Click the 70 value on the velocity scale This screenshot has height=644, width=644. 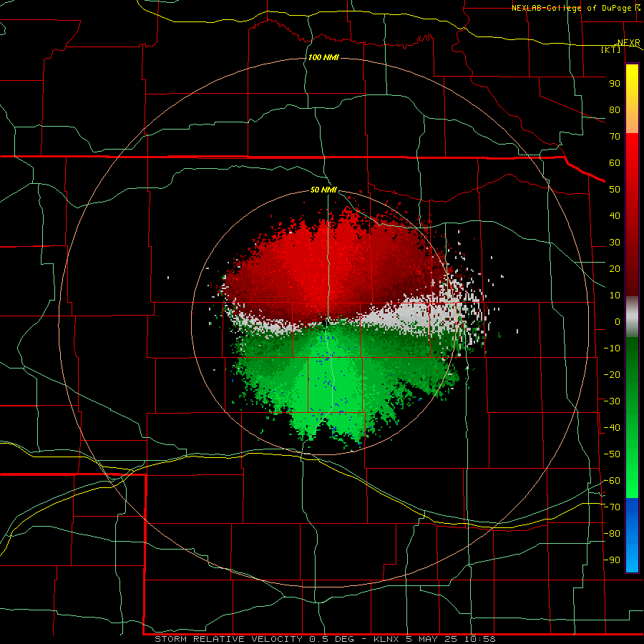(615, 137)
